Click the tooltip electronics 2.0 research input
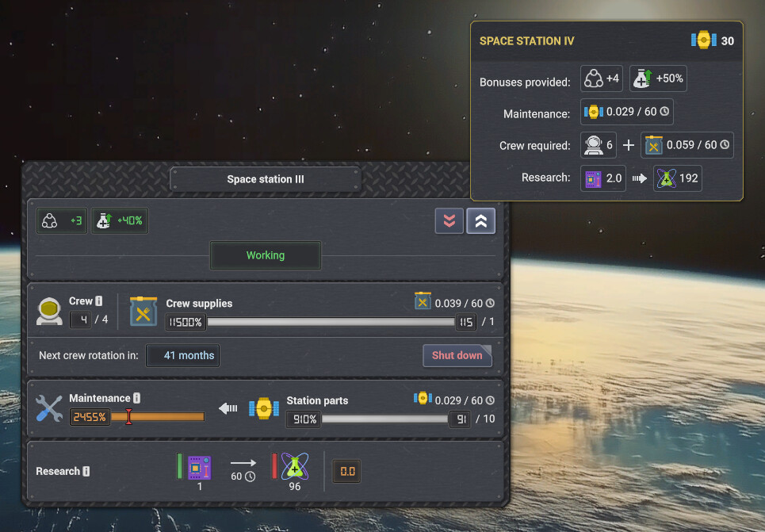Screen dimensions: 765x532 click(x=603, y=178)
